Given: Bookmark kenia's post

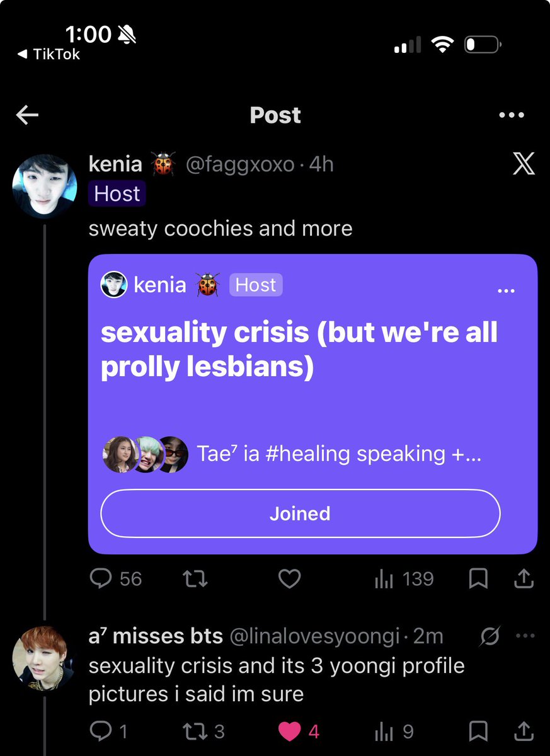Looking at the screenshot, I should (479, 579).
